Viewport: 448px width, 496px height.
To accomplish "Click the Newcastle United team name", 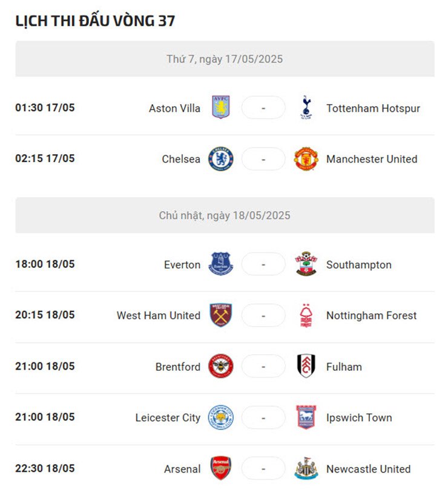I will pos(368,469).
